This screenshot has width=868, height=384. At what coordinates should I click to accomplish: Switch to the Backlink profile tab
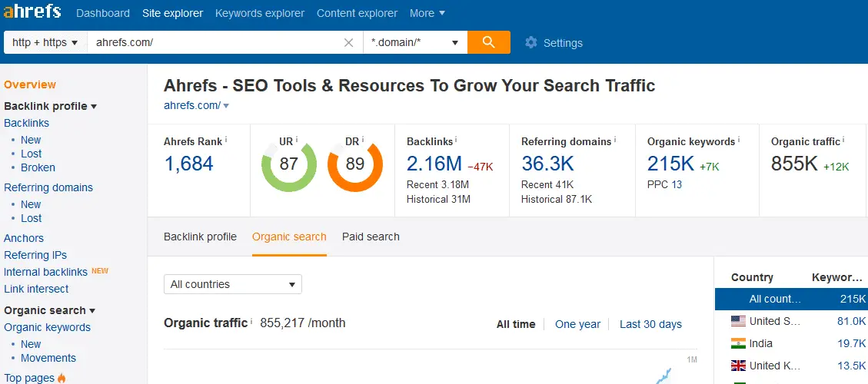coord(201,237)
